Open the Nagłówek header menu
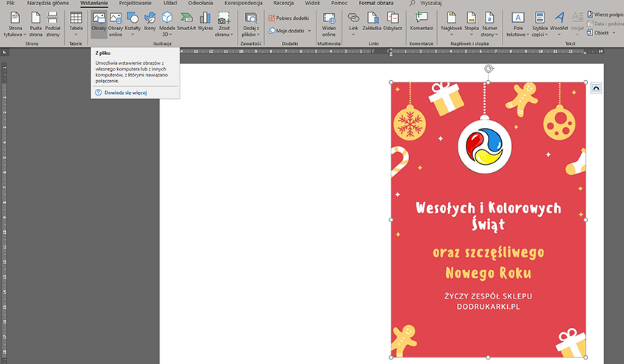The width and height of the screenshot is (624, 364). 452,24
